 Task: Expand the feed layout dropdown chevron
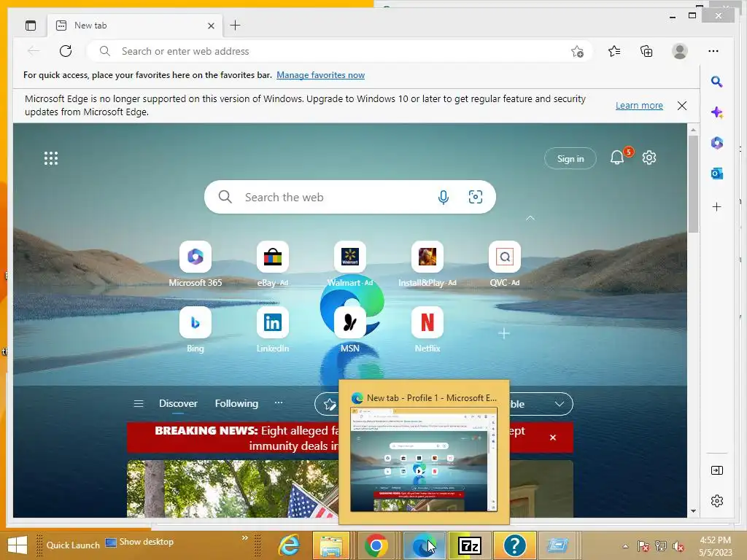(x=560, y=404)
